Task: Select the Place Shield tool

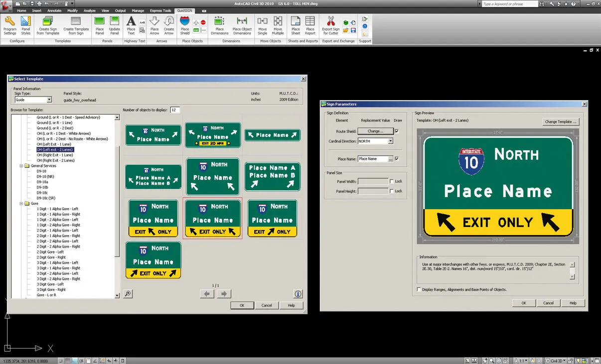Action: point(185,25)
